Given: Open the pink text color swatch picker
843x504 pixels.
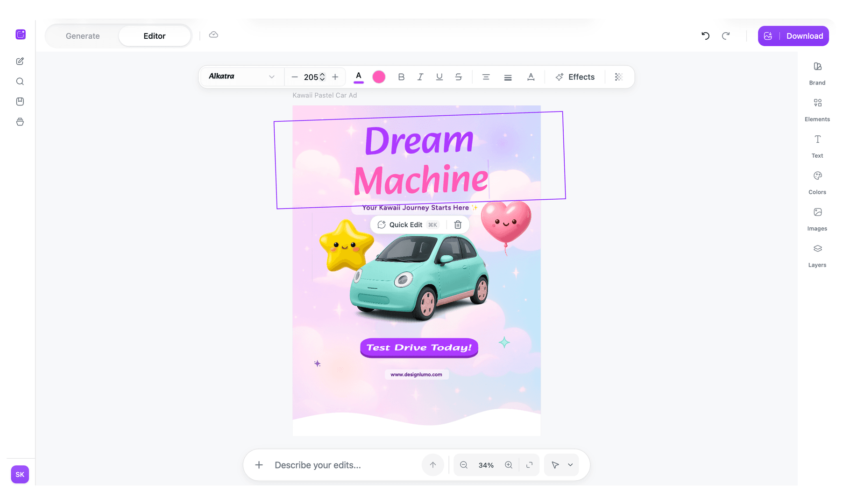Looking at the screenshot, I should [379, 77].
